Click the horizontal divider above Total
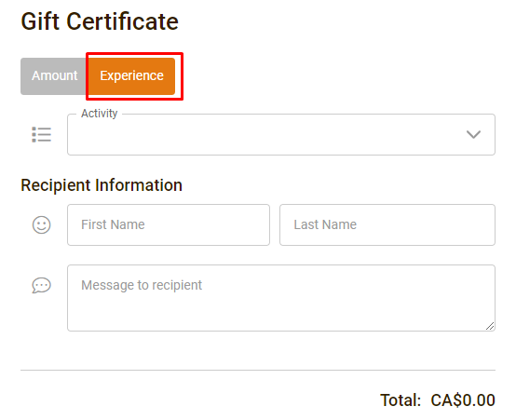Image resolution: width=516 pixels, height=420 pixels. pos(258,370)
